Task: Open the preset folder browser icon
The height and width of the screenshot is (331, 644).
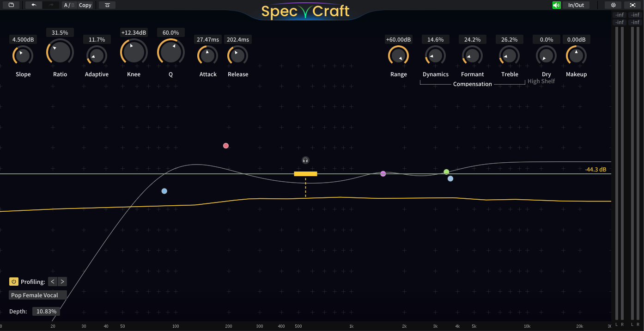Action: pyautogui.click(x=11, y=5)
